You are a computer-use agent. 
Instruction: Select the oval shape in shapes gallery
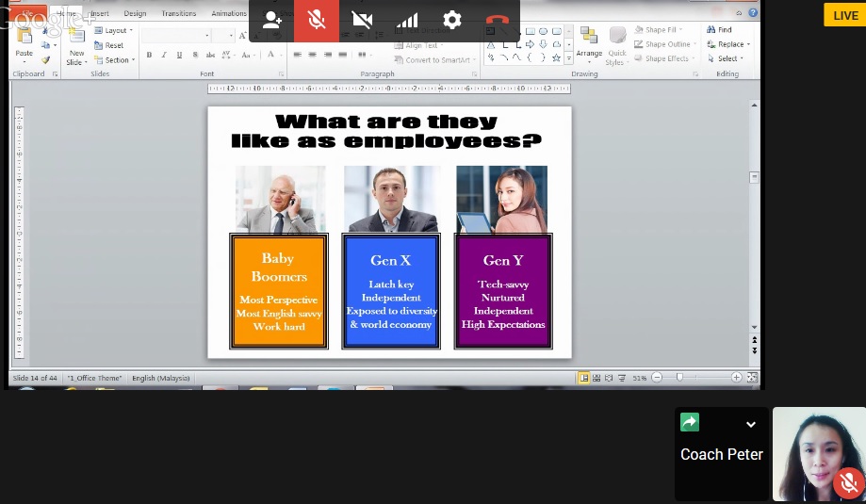click(x=544, y=31)
